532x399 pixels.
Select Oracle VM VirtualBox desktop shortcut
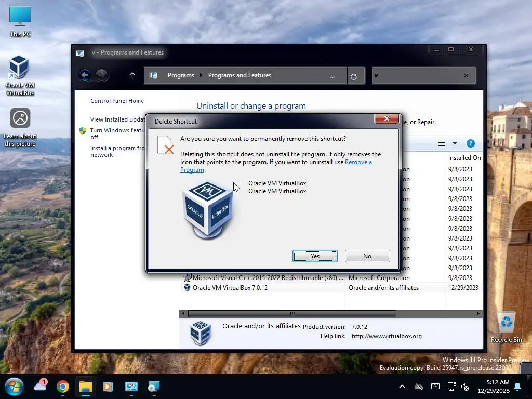(19, 76)
